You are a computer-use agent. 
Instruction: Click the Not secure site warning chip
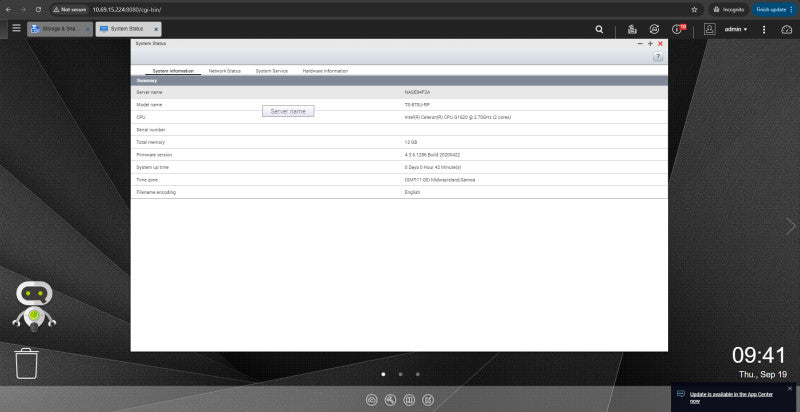click(x=70, y=10)
